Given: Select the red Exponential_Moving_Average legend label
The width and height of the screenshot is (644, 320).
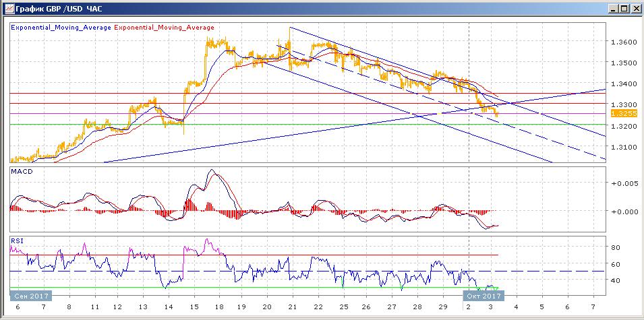Looking at the screenshot, I should [x=165, y=28].
